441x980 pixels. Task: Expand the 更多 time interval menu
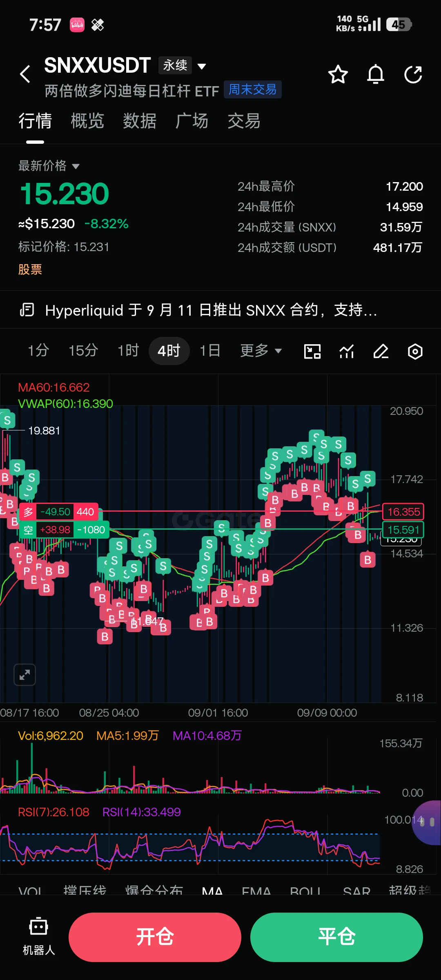tap(261, 351)
